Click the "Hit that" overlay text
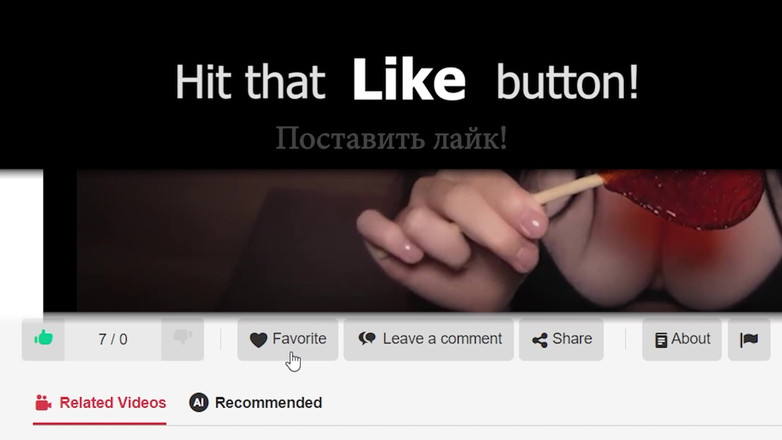782x440 pixels. (250, 81)
